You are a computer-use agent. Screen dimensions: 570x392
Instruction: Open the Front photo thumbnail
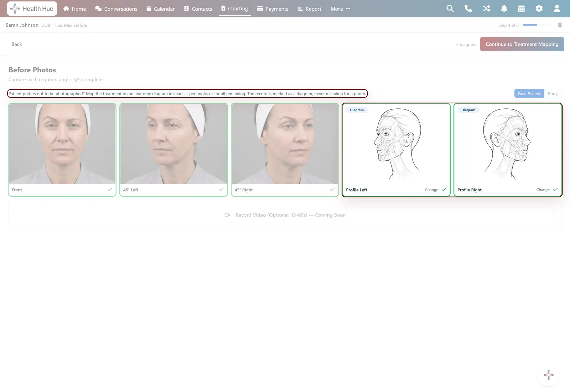[62, 144]
